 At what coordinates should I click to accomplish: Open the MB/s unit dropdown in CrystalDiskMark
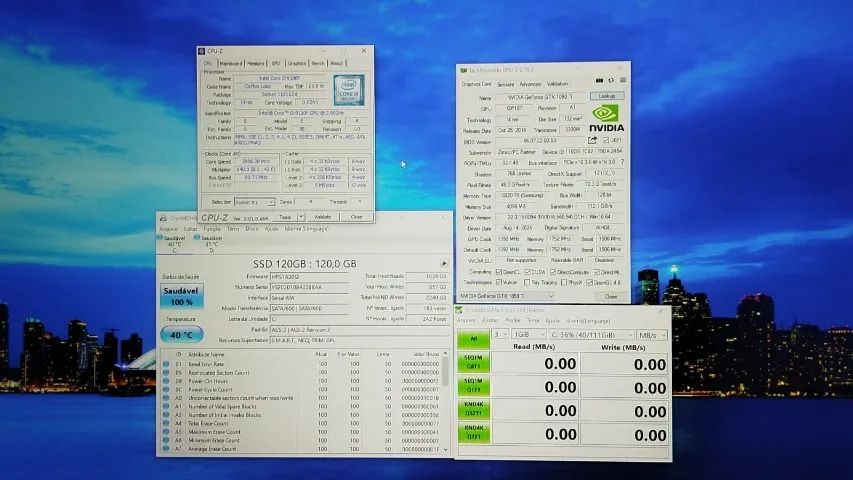(x=652, y=335)
